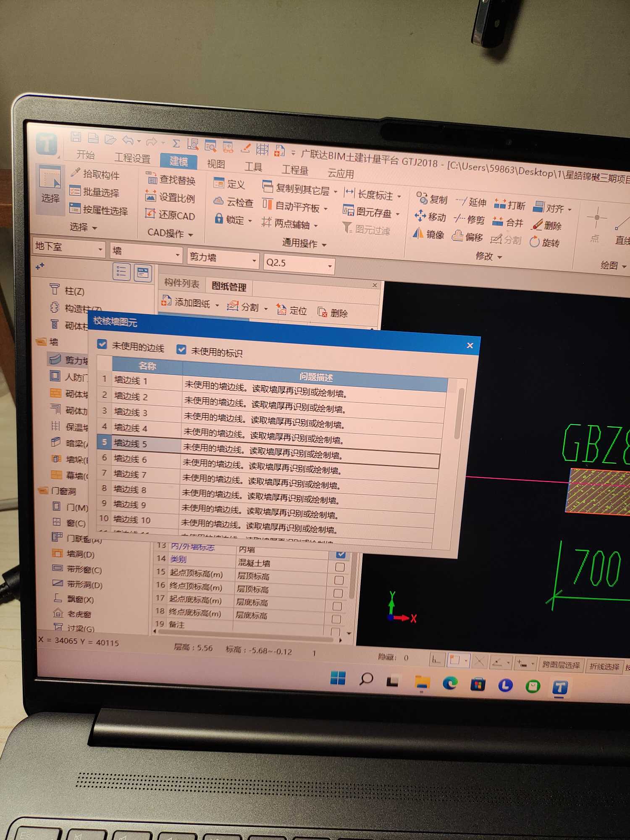The width and height of the screenshot is (630, 840).
Task: Open 设置比例 set scale tool
Action: 170,197
